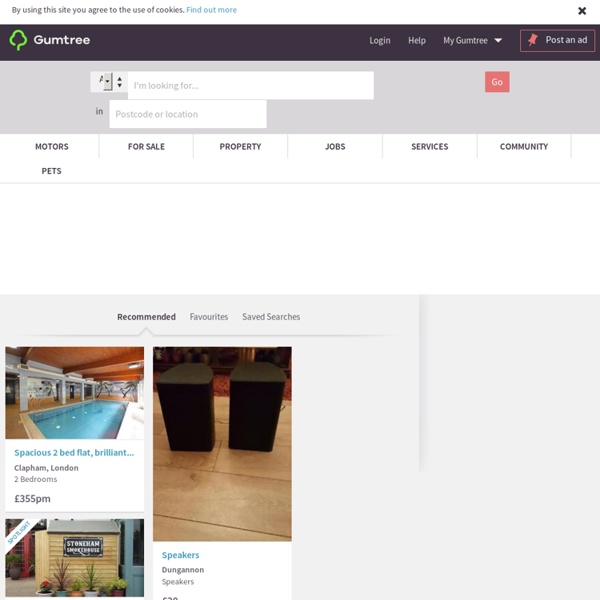Click the My Gumtree menu label
The height and width of the screenshot is (600, 600).
point(465,41)
